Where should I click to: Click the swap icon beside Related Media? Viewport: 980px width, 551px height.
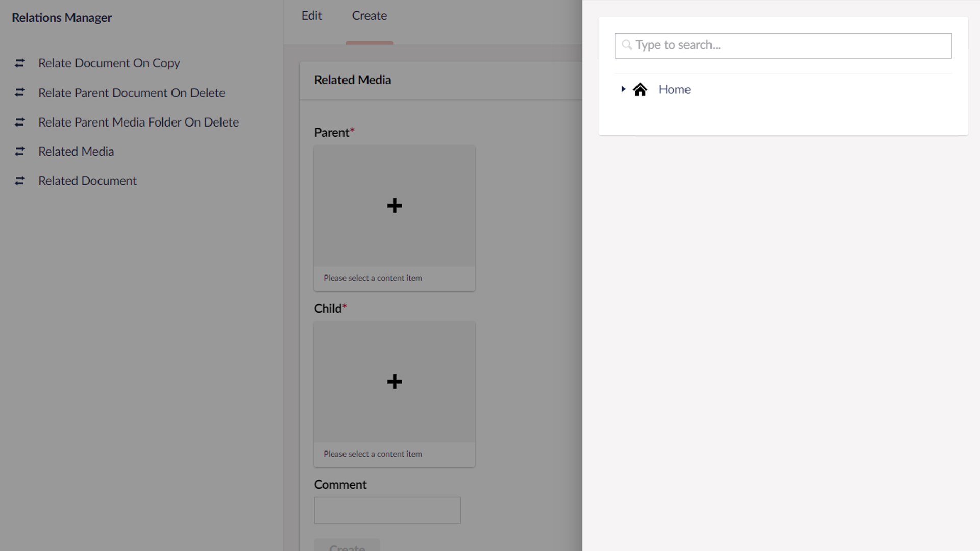[20, 151]
